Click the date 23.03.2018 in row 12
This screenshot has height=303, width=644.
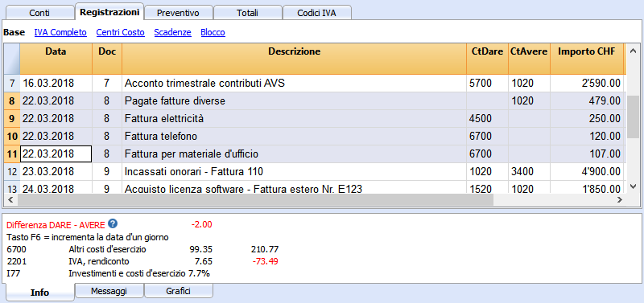56,171
